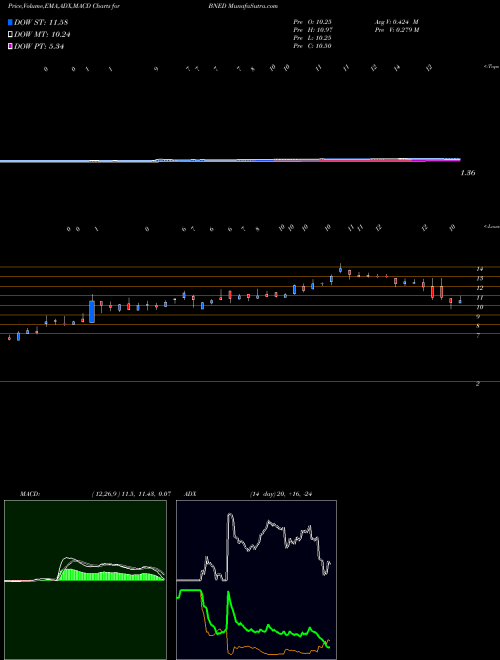Click the large blue candlestick on the price chart

pyautogui.click(x=92, y=311)
